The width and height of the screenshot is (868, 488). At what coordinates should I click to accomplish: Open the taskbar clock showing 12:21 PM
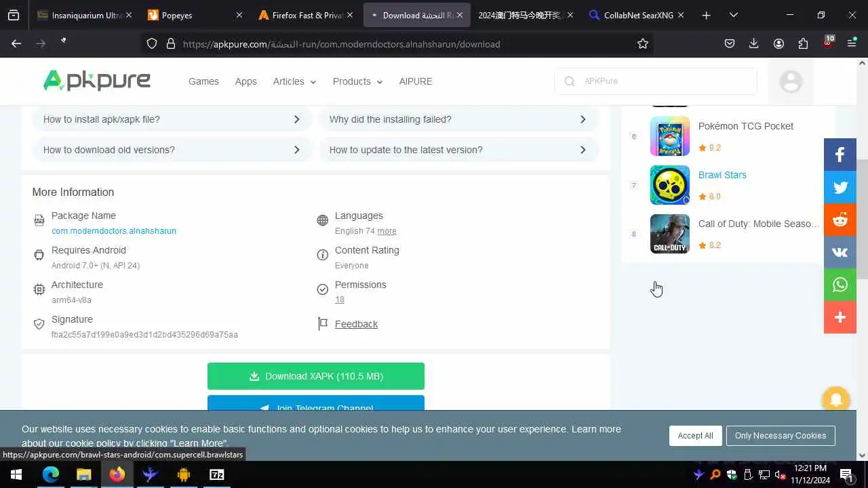[810, 474]
